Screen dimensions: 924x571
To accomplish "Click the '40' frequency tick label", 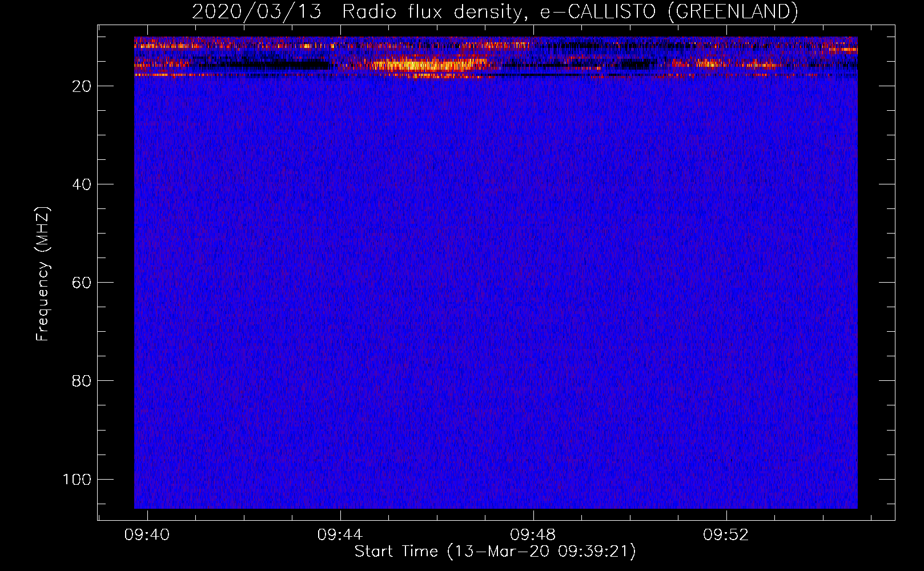I will pos(82,184).
